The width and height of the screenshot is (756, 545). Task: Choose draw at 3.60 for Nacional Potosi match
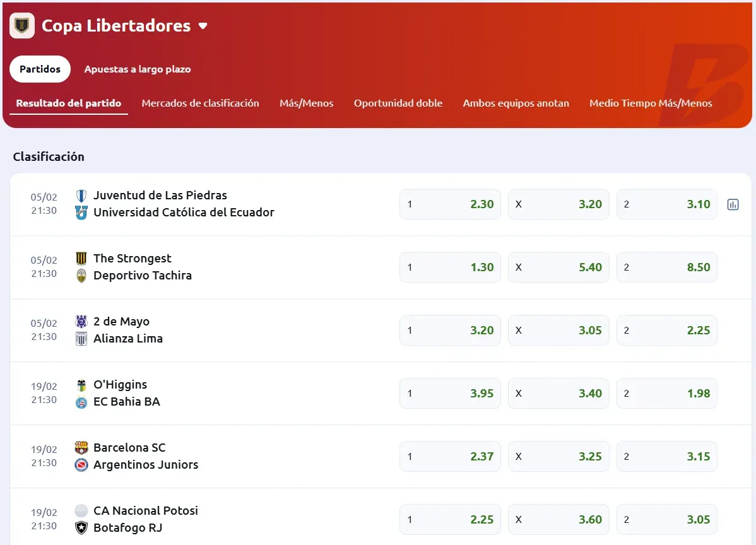(558, 520)
